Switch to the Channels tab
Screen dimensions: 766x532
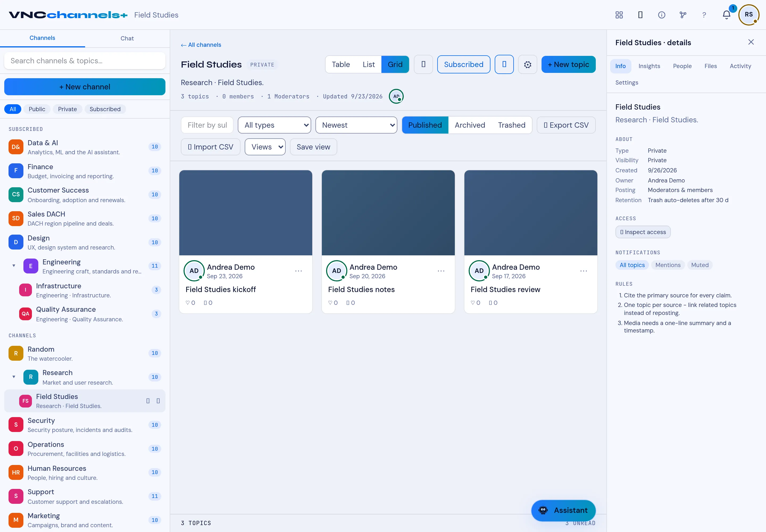coord(42,38)
